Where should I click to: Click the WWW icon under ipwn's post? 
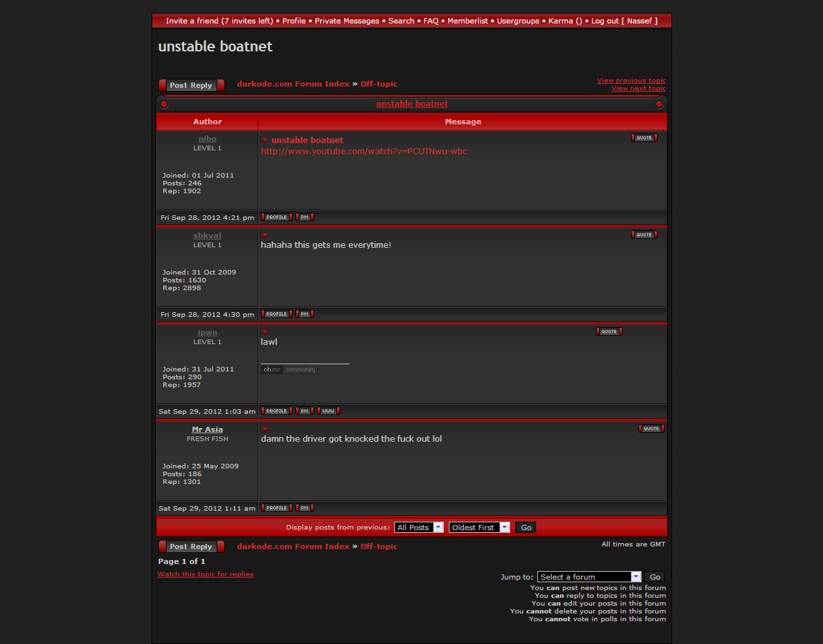point(329,411)
